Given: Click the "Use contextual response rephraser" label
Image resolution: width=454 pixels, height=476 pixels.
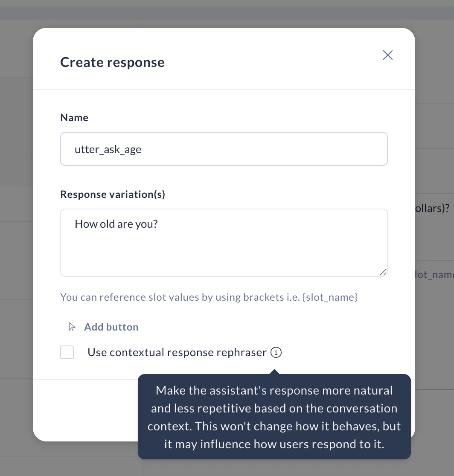Looking at the screenshot, I should coord(177,352).
